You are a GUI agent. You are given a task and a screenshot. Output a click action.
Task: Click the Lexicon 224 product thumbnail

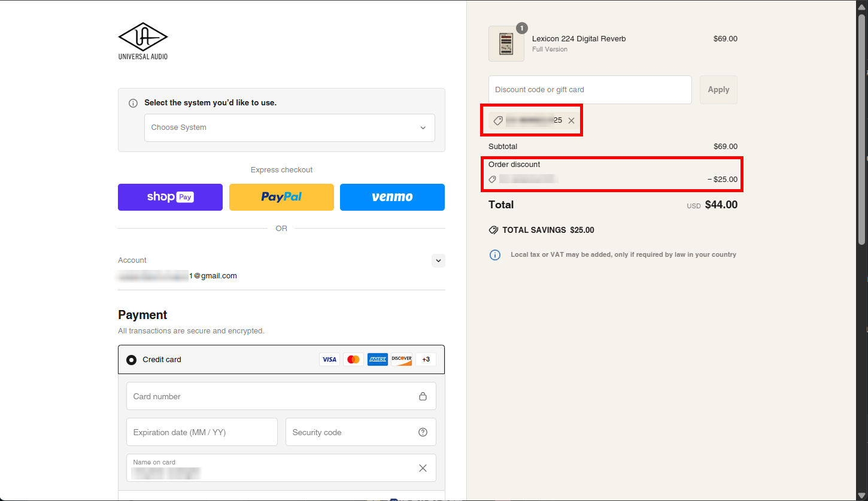coord(506,44)
